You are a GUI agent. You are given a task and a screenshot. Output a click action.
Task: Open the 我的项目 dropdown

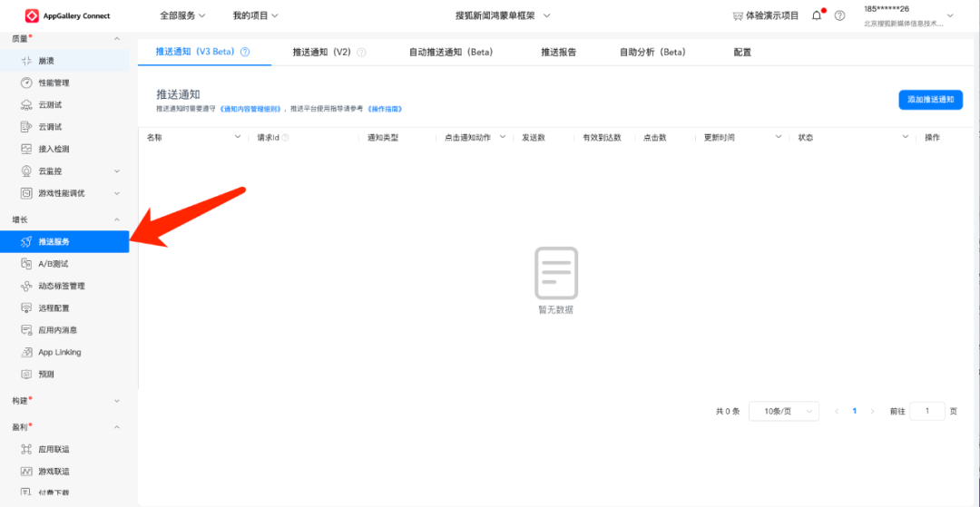coord(255,15)
